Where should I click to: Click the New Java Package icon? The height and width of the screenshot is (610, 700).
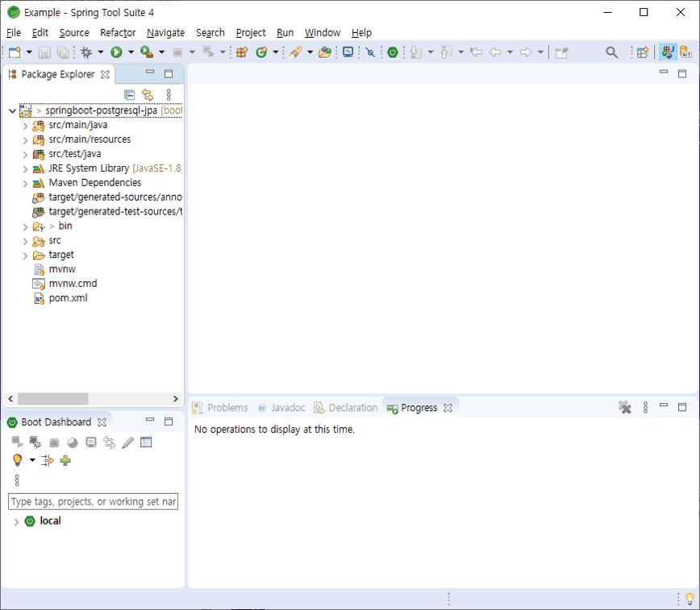[242, 52]
